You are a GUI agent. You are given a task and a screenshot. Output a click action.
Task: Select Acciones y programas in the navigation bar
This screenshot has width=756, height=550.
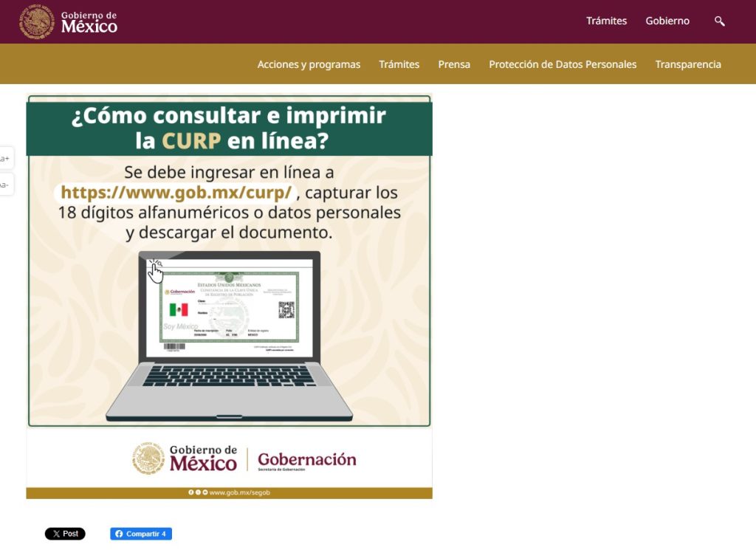click(309, 64)
